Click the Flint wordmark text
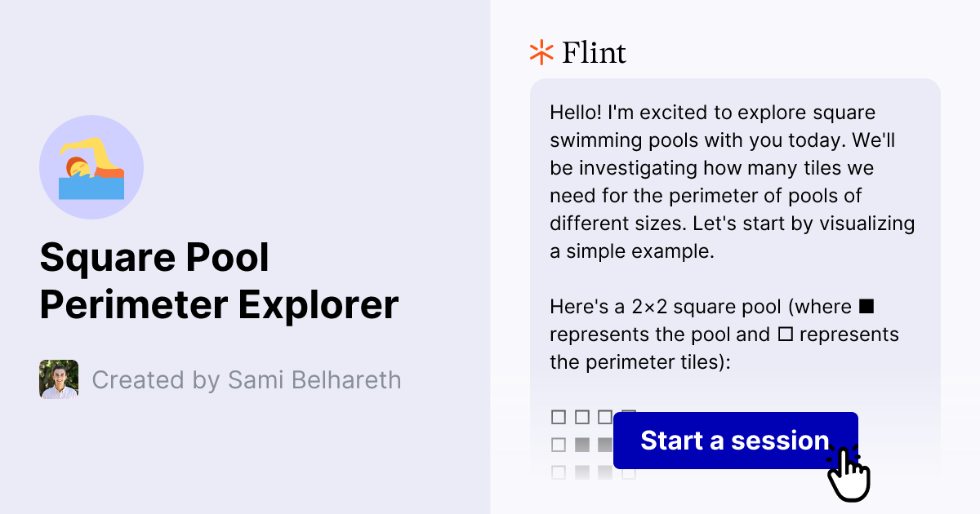980x514 pixels. (594, 52)
